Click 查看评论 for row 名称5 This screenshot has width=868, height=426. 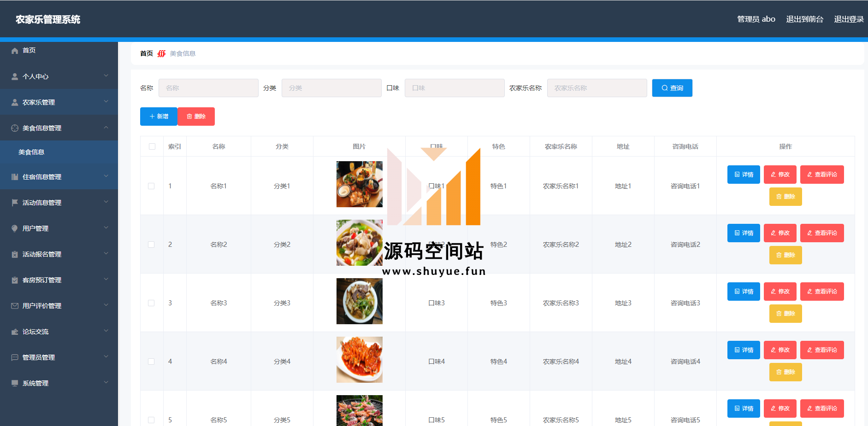click(x=822, y=408)
